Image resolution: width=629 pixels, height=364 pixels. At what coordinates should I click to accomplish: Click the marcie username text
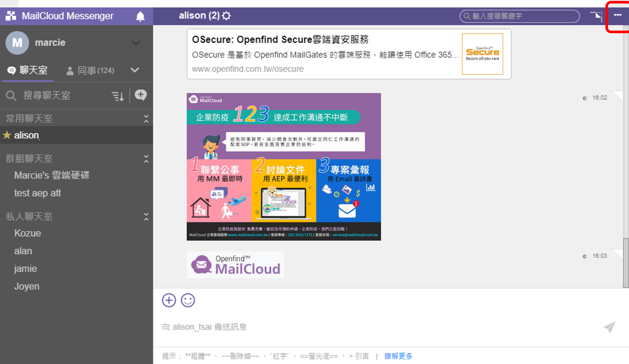click(x=50, y=43)
